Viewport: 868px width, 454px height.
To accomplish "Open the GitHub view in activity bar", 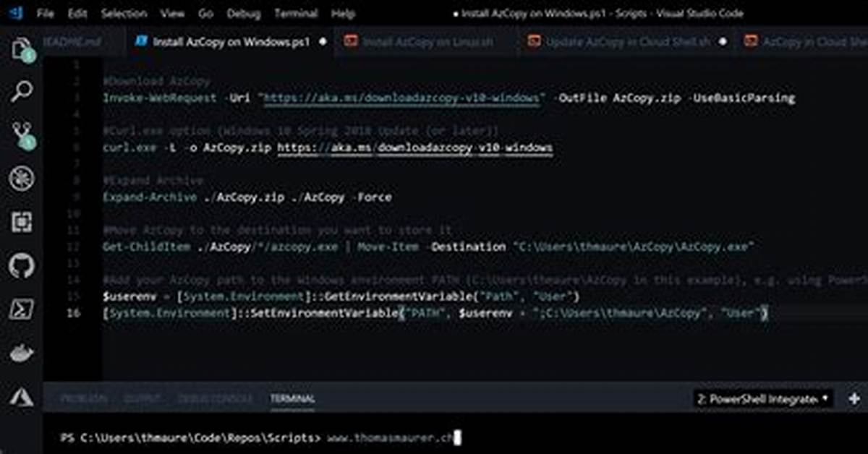I will [x=21, y=265].
